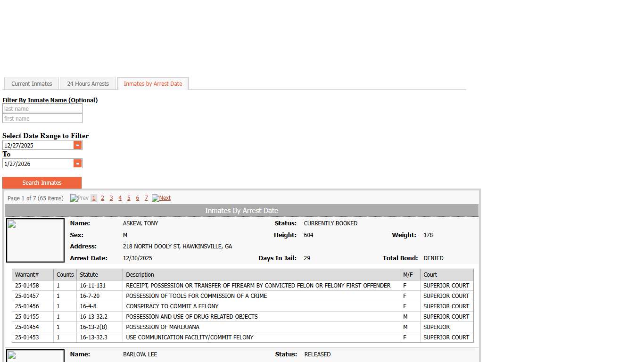Screen dimensions: 644x362
Task: Go to results page 5
Action: coord(129,198)
